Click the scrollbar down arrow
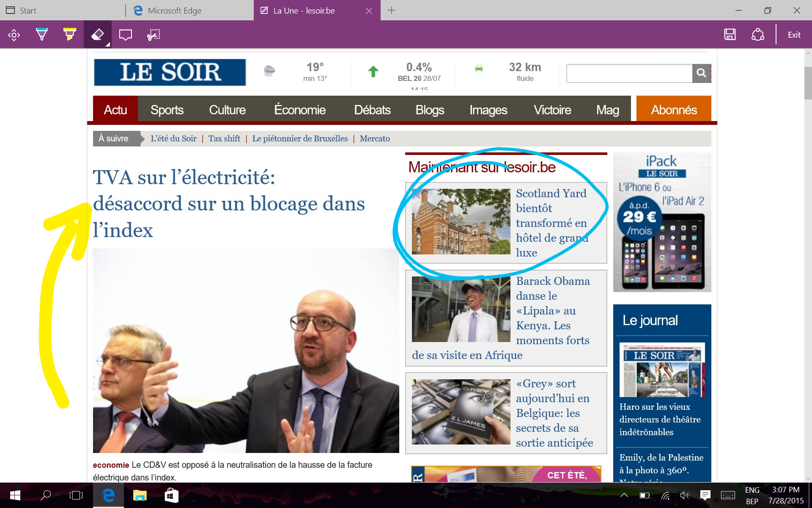812x508 pixels. tap(808, 478)
